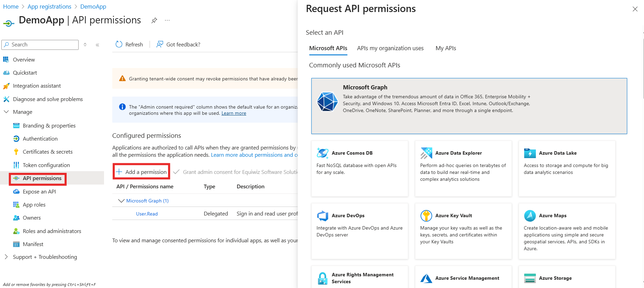Click the Integration assistant rocket icon
This screenshot has width=644, height=288.
coord(6,86)
